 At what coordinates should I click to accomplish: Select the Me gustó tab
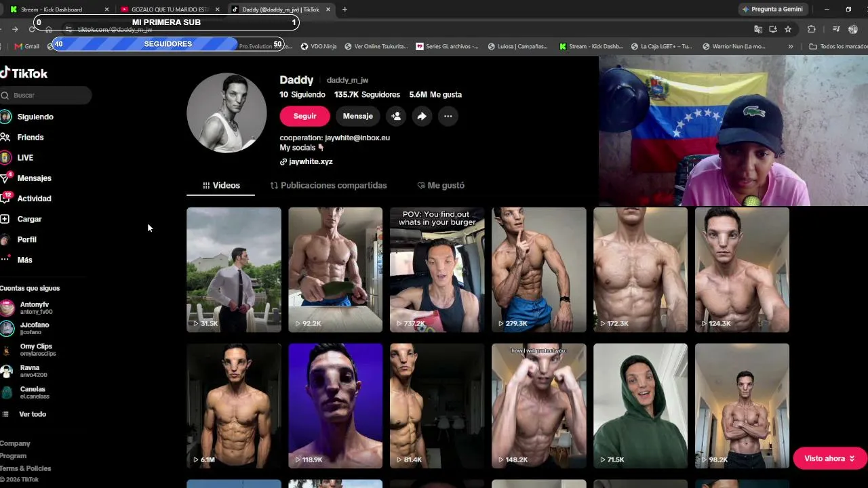point(441,185)
